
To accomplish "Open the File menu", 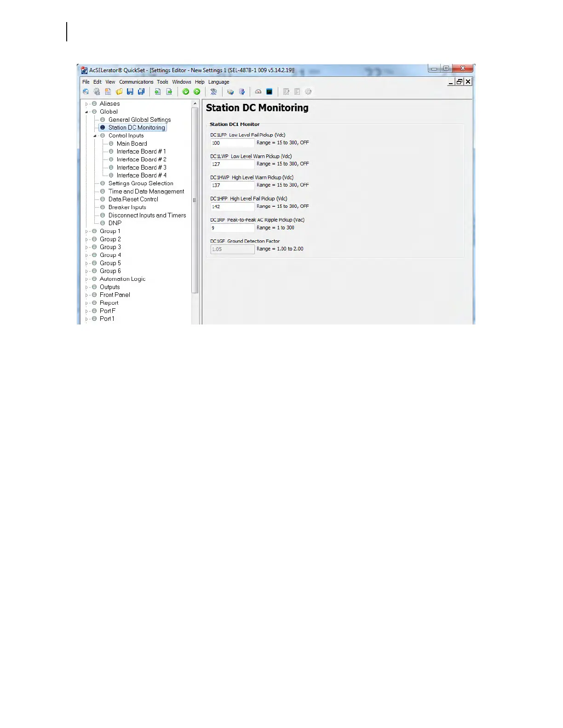I will tap(86, 82).
